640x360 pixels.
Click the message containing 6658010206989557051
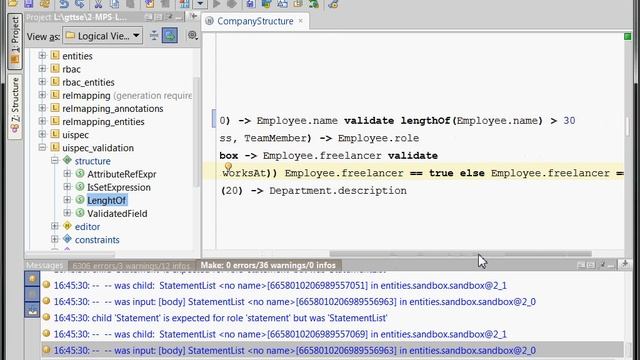pos(280,285)
